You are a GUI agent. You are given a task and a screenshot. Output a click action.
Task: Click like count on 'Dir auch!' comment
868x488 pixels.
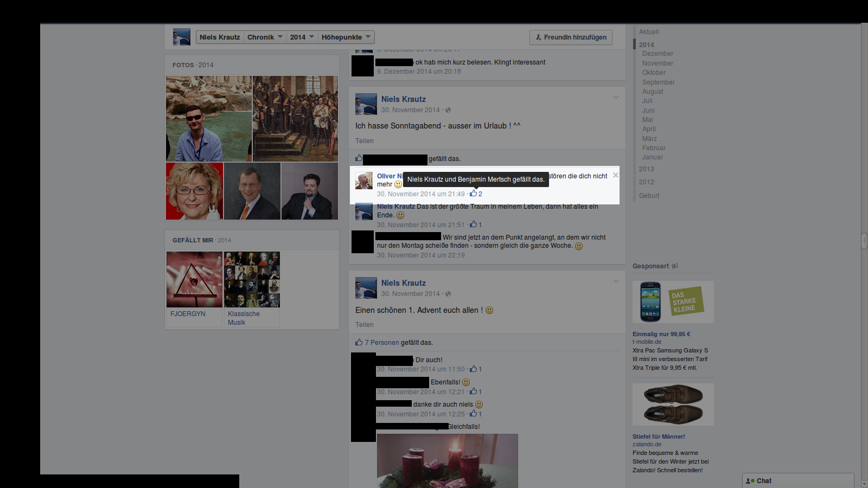476,369
